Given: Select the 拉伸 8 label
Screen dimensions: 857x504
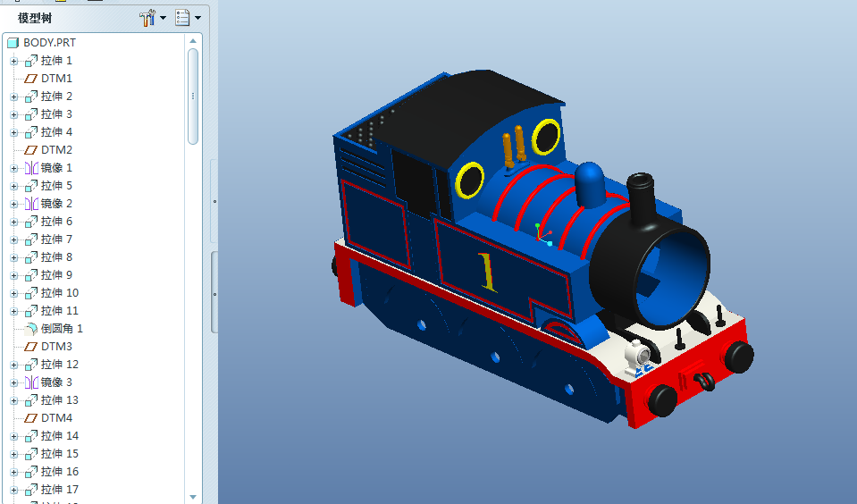Looking at the screenshot, I should point(56,257).
